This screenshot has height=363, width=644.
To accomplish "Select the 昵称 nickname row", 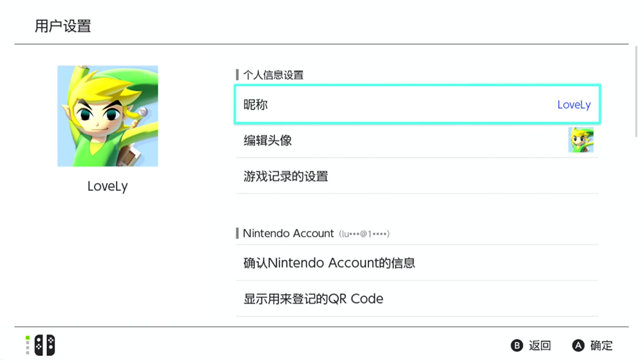I will (x=417, y=104).
